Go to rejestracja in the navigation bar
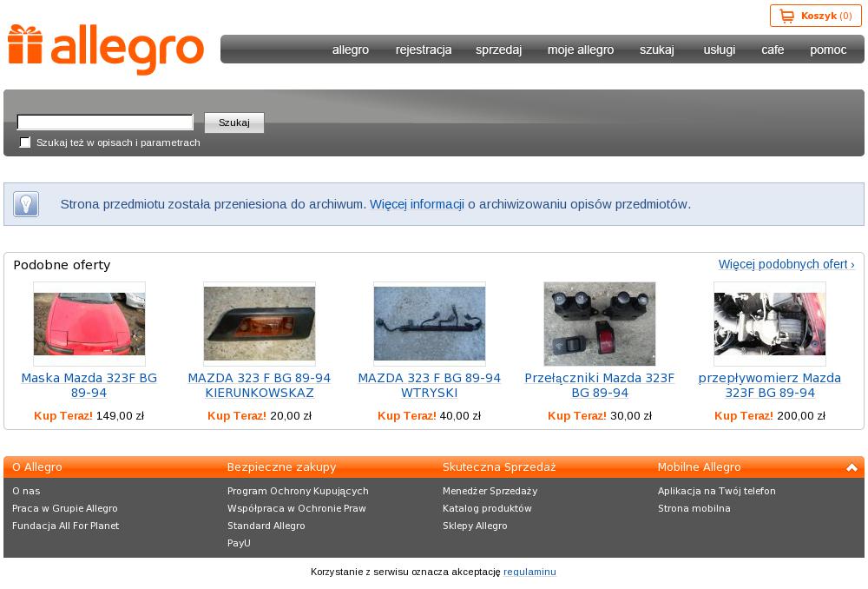This screenshot has height=589, width=868. (x=424, y=50)
